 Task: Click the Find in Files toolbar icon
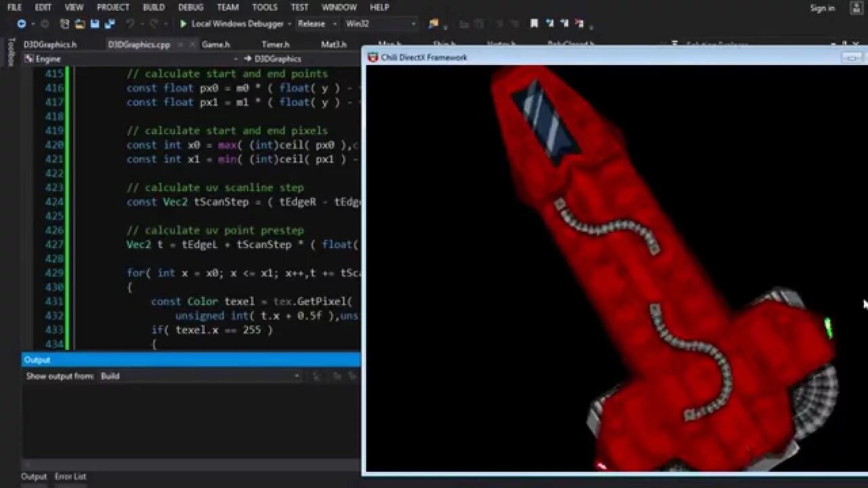433,24
